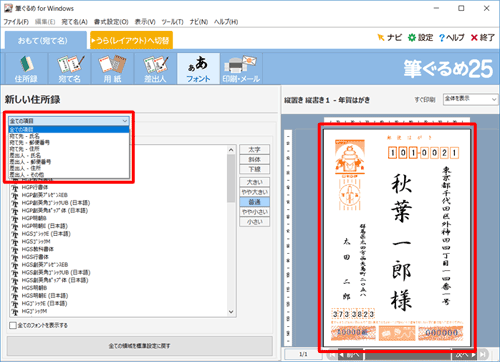Switch to おもて(宛て名) tab

[46, 40]
